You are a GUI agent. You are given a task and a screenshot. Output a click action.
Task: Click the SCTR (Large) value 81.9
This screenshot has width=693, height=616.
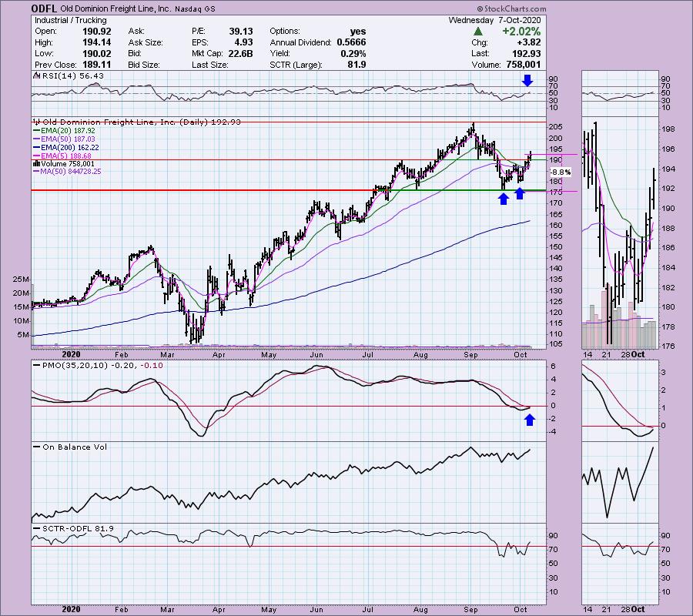point(357,65)
